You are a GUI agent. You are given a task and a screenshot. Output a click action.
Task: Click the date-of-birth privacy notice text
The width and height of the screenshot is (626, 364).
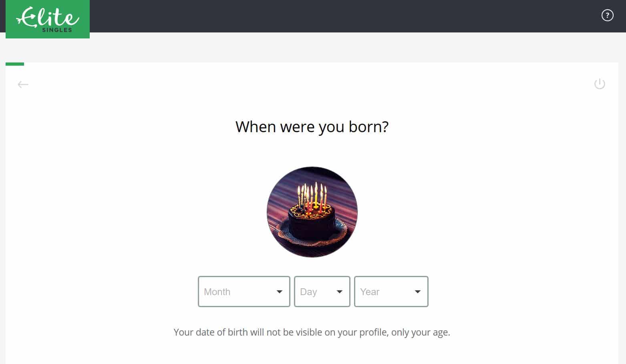[x=312, y=332]
